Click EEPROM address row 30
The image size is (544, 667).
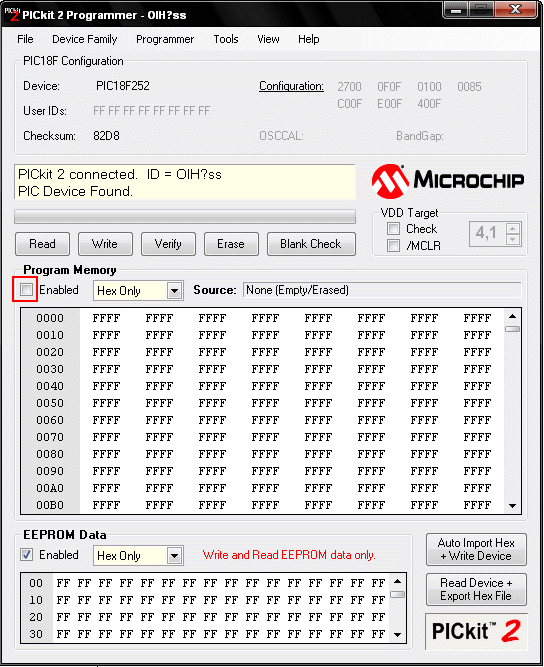click(x=36, y=634)
